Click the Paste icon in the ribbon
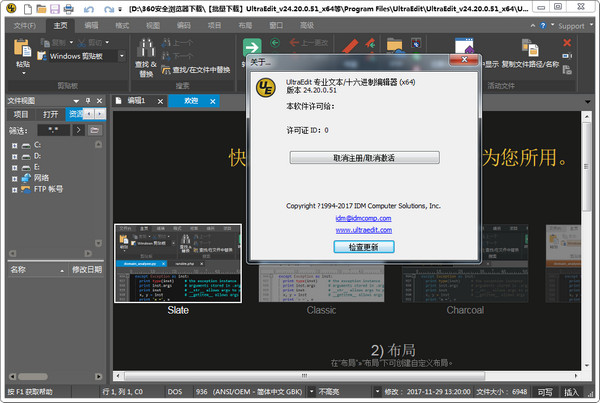Viewport: 600px width, 403px height. [x=19, y=48]
